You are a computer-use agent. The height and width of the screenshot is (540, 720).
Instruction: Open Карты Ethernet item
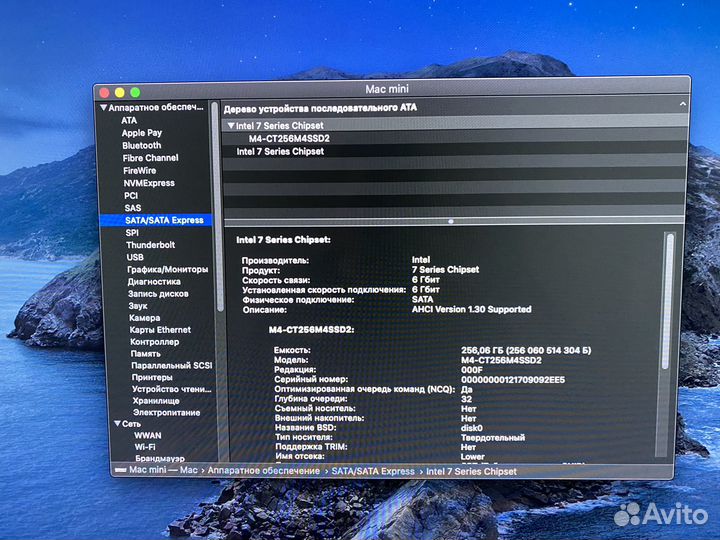(160, 330)
